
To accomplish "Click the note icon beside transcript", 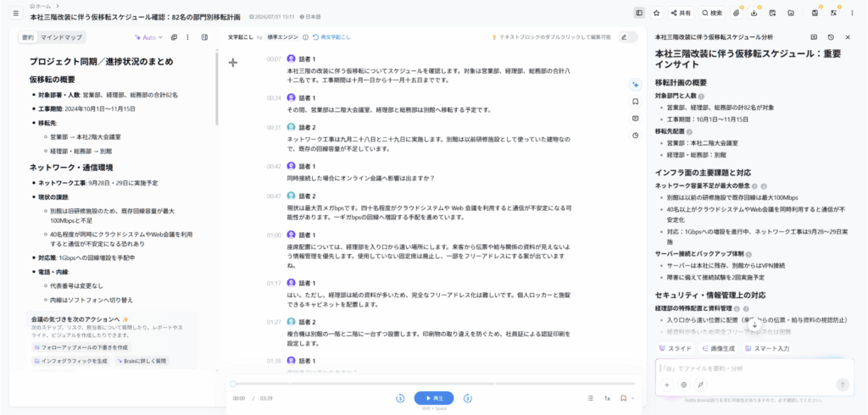I will point(635,119).
